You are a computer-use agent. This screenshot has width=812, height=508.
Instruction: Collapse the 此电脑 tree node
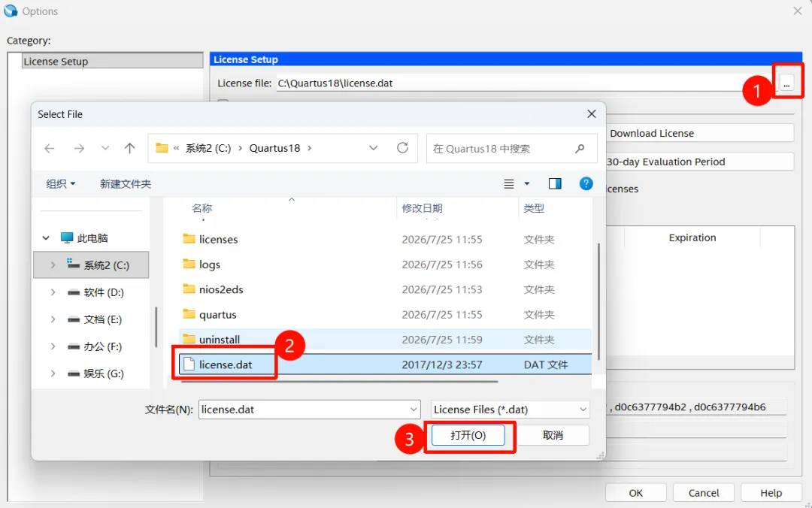click(x=46, y=238)
